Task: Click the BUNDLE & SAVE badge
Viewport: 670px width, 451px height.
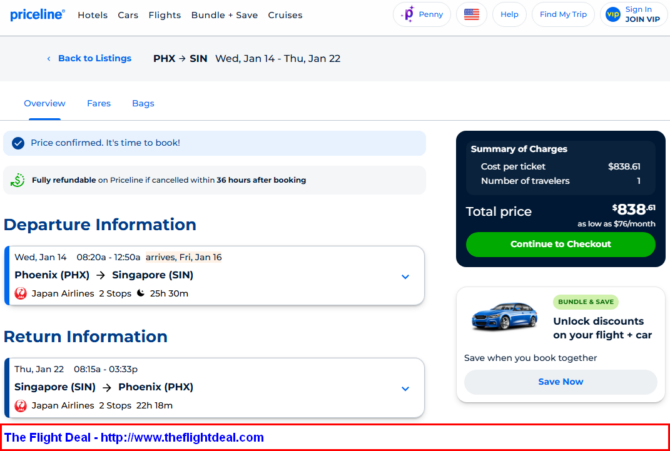Action: pyautogui.click(x=585, y=302)
